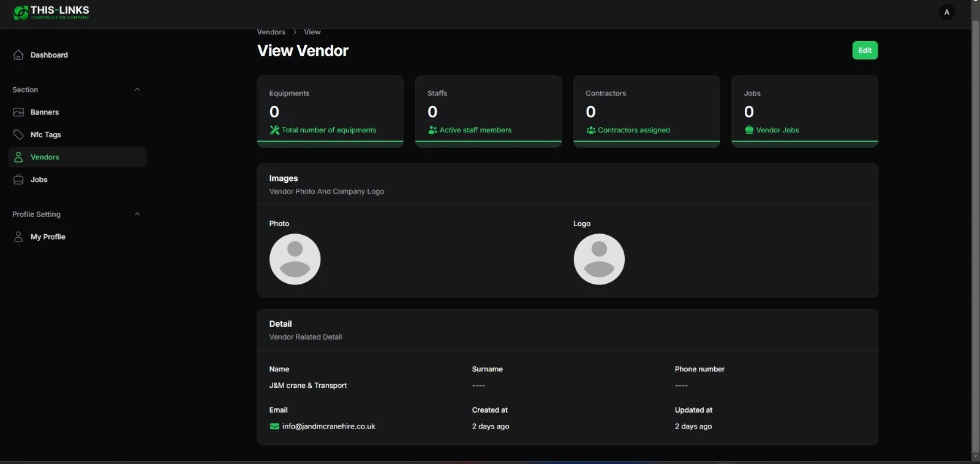Click the green email envelope icon

coord(274,427)
